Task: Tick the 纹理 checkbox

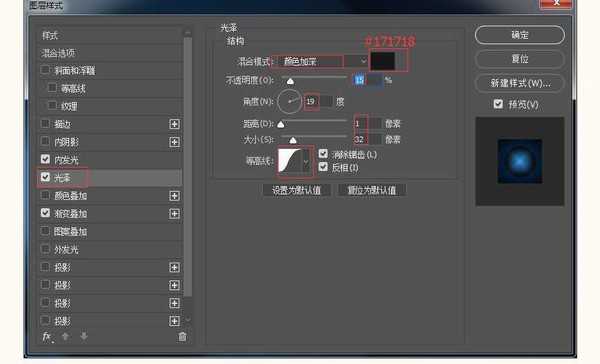Action: point(52,105)
